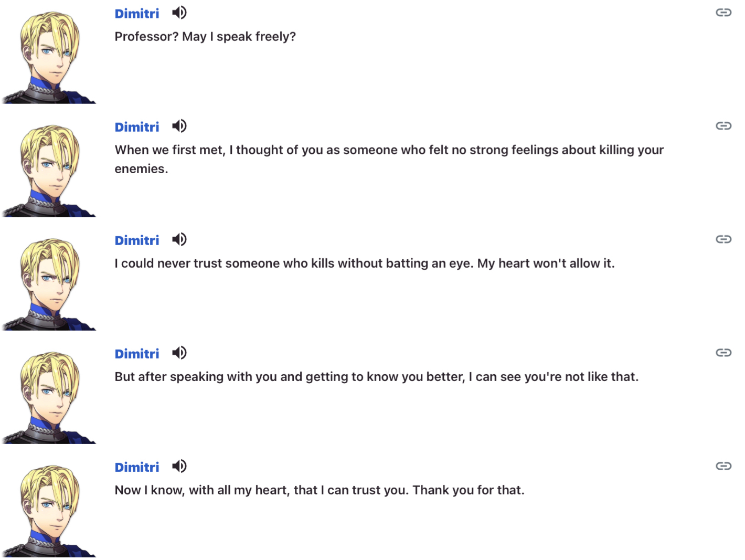
Task: Copy link to "Professor? May I speak freely?" line
Action: tap(723, 13)
